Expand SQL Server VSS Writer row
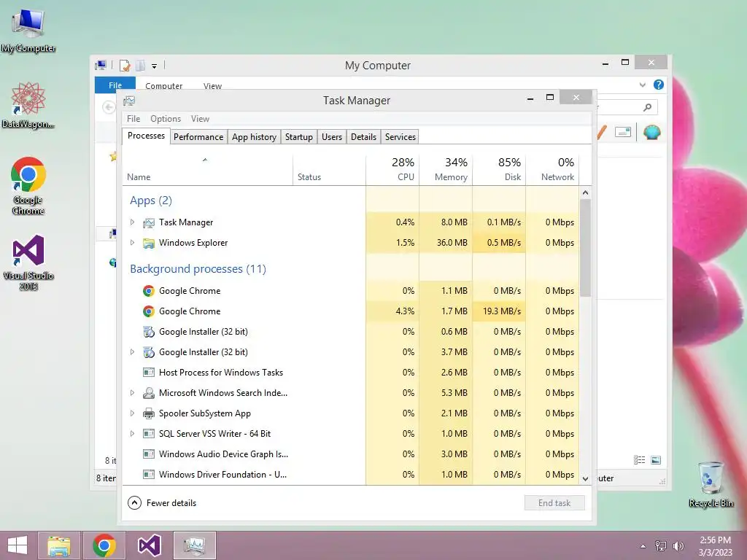This screenshot has width=747, height=560. [x=133, y=434]
